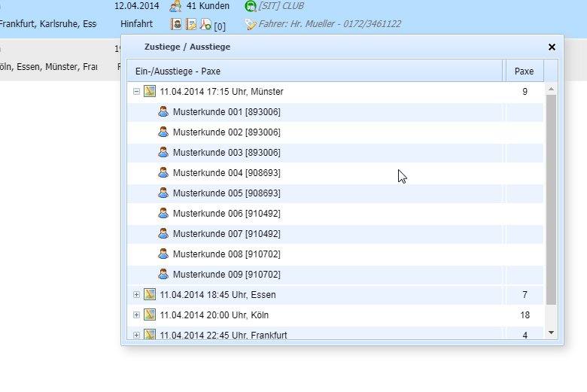
Task: Click the person icon for Musterkunde 005
Action: point(163,193)
